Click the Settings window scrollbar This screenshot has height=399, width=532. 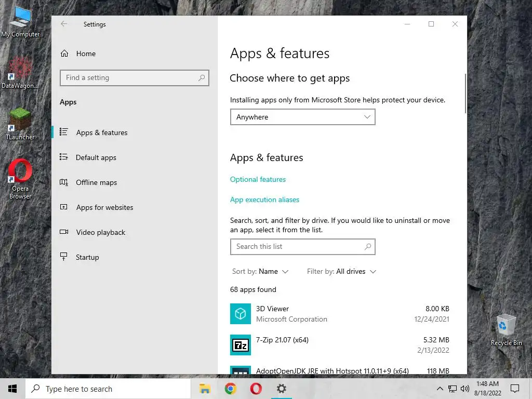(x=465, y=94)
